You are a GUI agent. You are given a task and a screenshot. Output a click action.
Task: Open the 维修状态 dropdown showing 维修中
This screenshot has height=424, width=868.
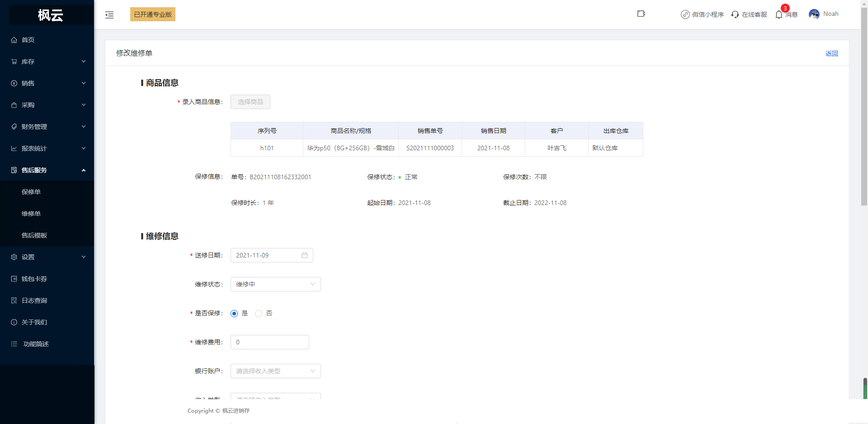coord(276,284)
